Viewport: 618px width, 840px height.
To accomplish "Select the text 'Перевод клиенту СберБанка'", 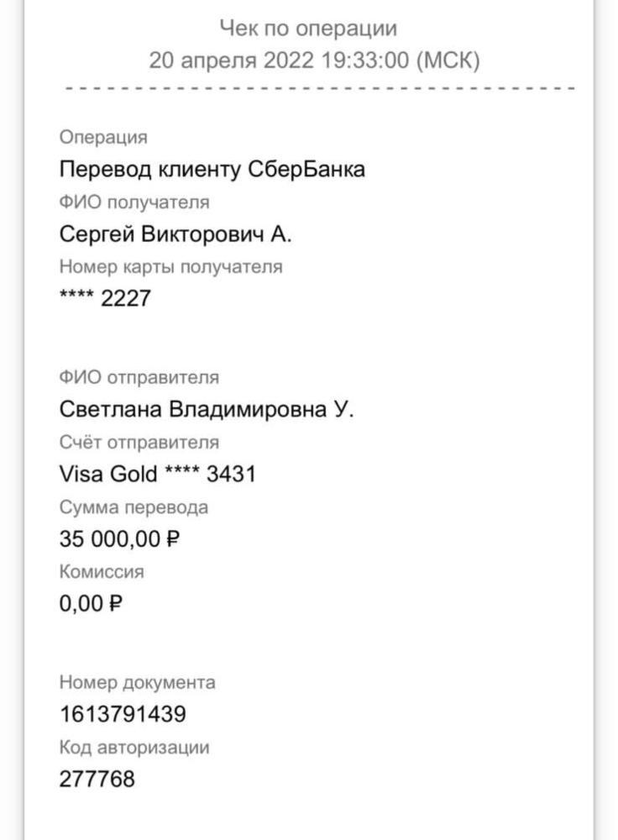I will pyautogui.click(x=212, y=169).
